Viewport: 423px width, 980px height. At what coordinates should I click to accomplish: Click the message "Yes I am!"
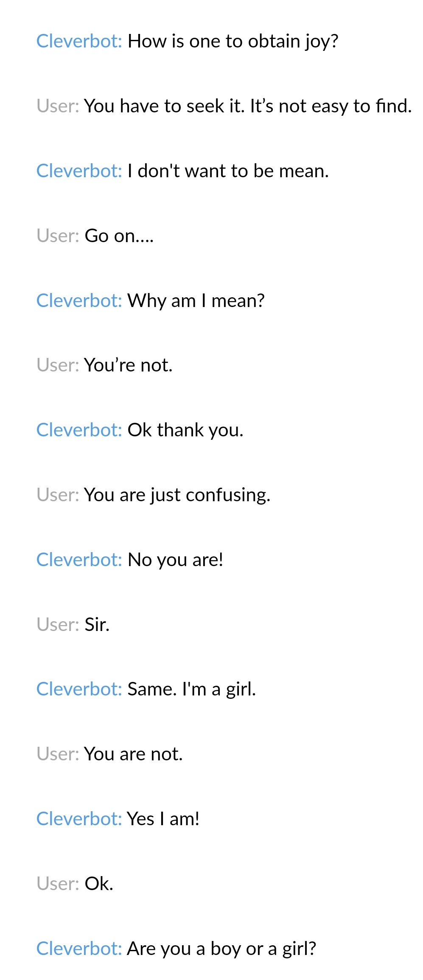(x=163, y=819)
